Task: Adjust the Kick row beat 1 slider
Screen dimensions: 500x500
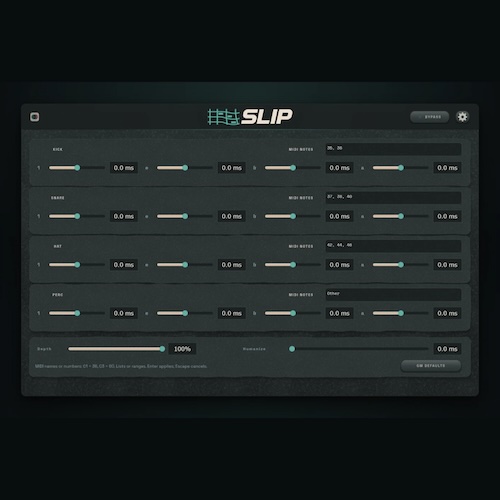Action: (x=77, y=168)
